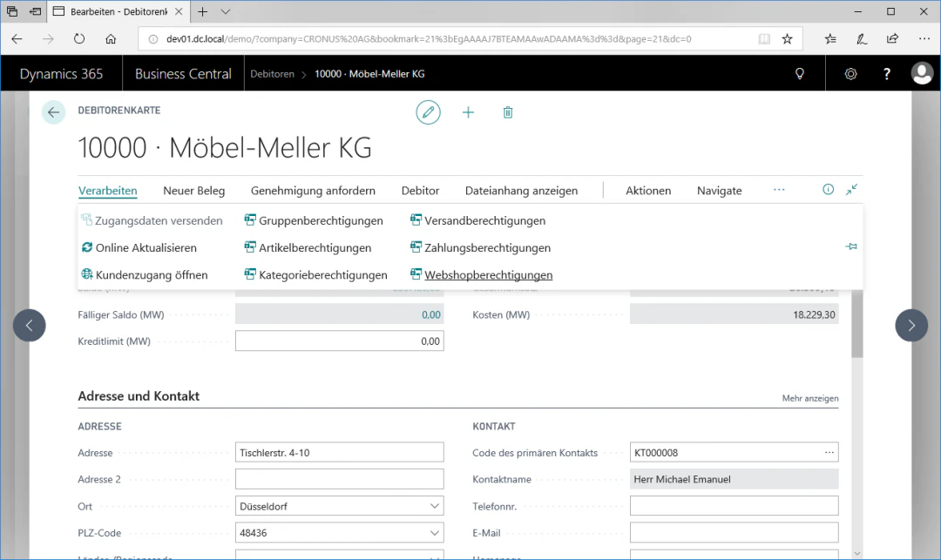Click browser refresh icon
The height and width of the screenshot is (560, 941).
coord(79,39)
